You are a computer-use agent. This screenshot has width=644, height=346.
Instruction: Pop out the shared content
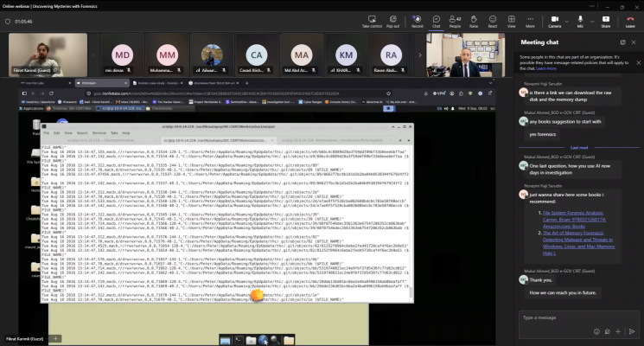click(392, 22)
